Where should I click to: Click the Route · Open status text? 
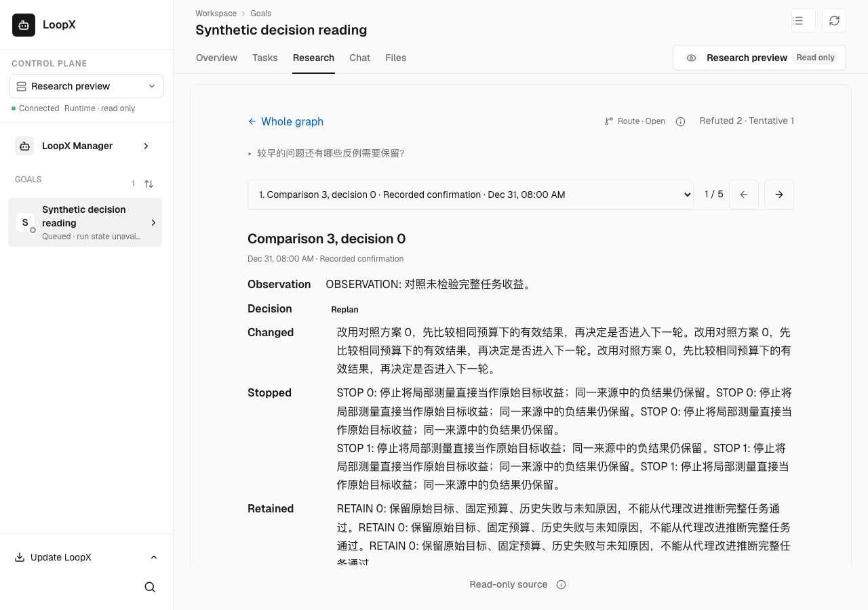click(641, 121)
